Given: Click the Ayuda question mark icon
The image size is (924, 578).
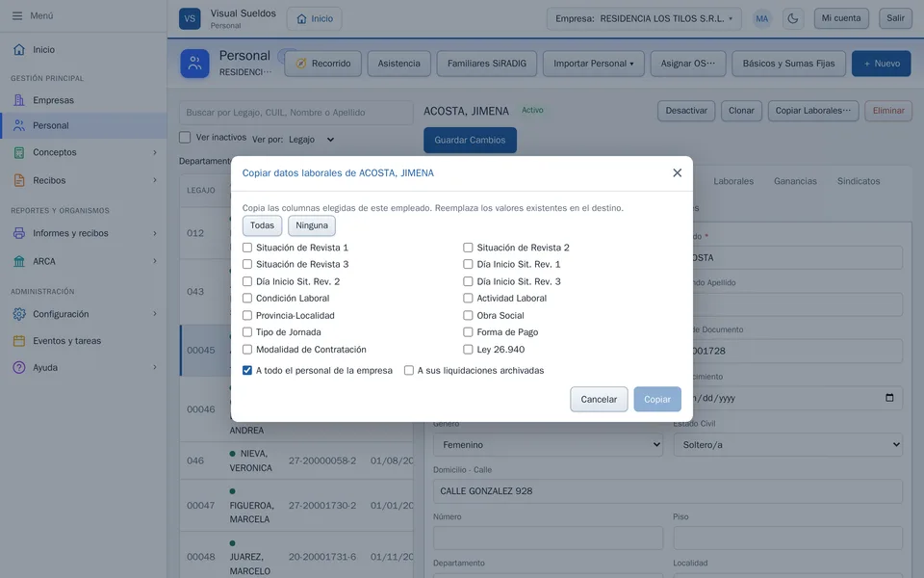Looking at the screenshot, I should pyautogui.click(x=19, y=367).
